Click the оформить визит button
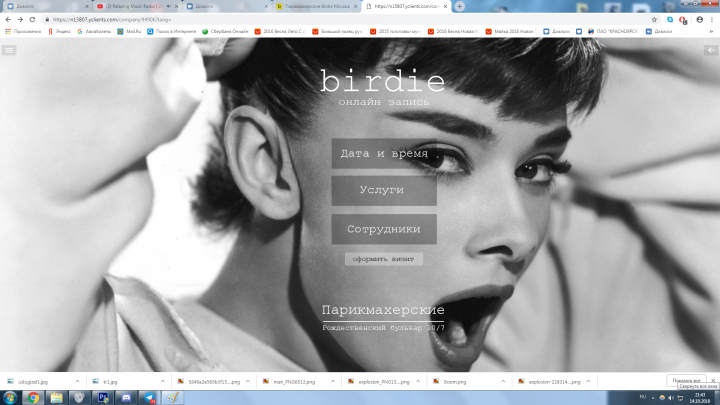This screenshot has width=720, height=405. [384, 259]
